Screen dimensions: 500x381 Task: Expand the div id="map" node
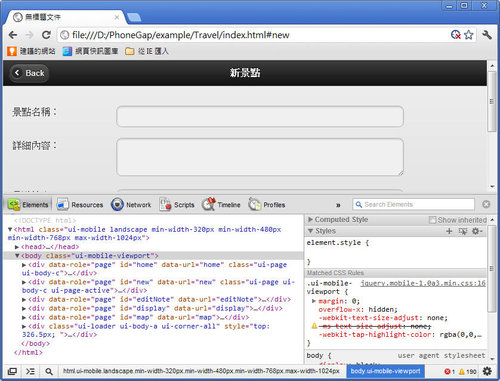point(24,317)
